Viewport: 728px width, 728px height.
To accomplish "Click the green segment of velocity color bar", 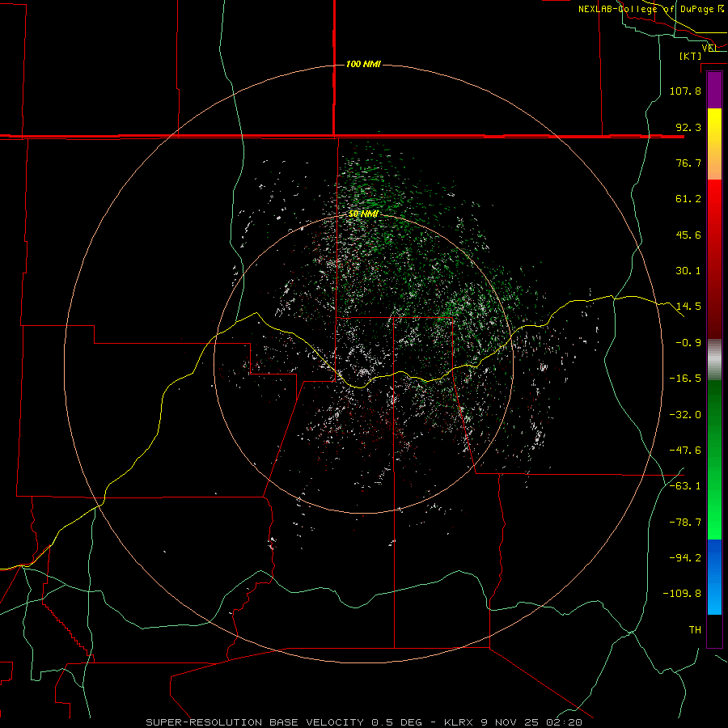I will pyautogui.click(x=714, y=459).
